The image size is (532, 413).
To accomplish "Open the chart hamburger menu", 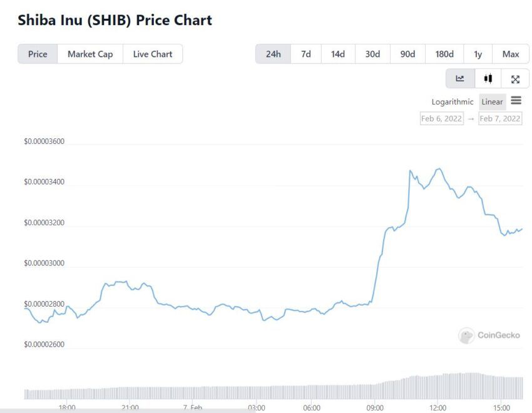I will (516, 101).
